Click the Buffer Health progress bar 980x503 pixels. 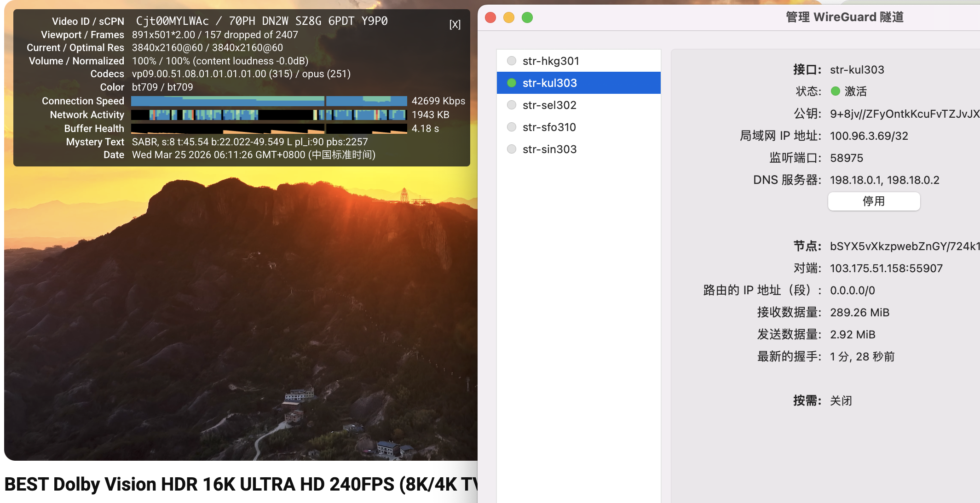269,128
